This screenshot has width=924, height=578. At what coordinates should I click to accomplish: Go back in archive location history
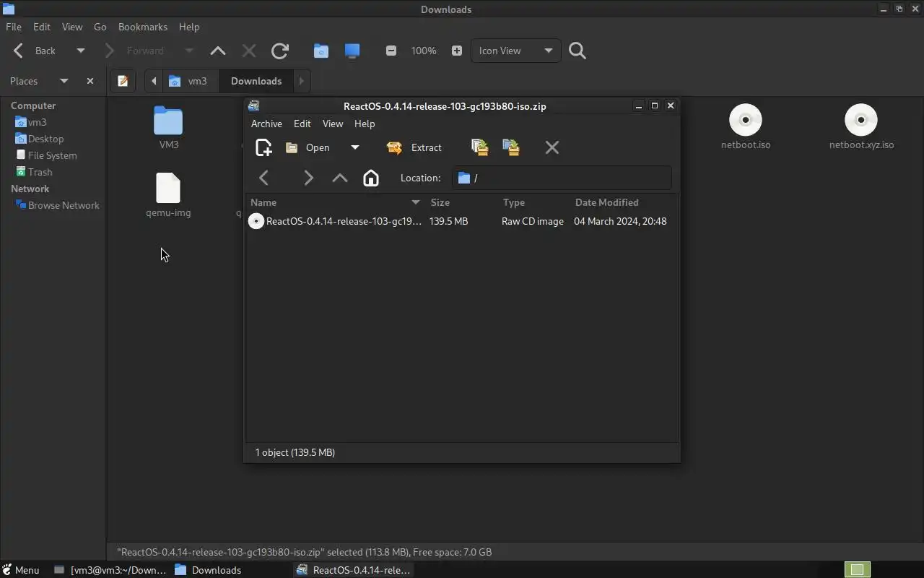264,178
